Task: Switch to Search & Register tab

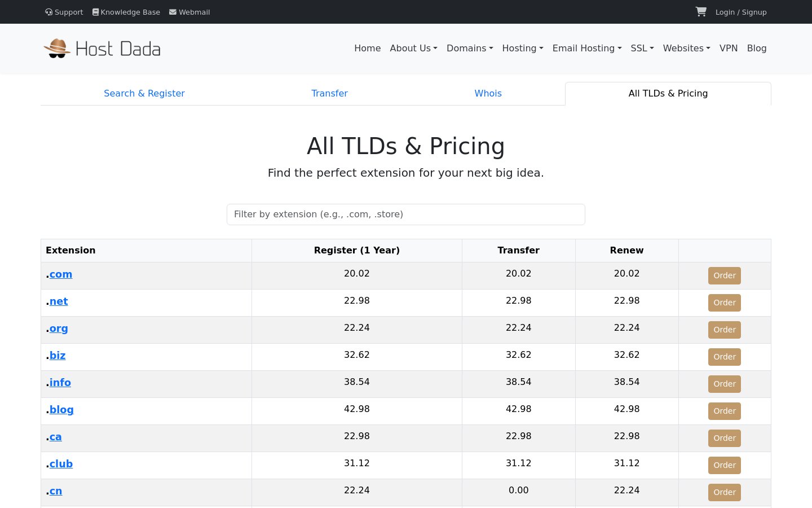Action: point(144,94)
